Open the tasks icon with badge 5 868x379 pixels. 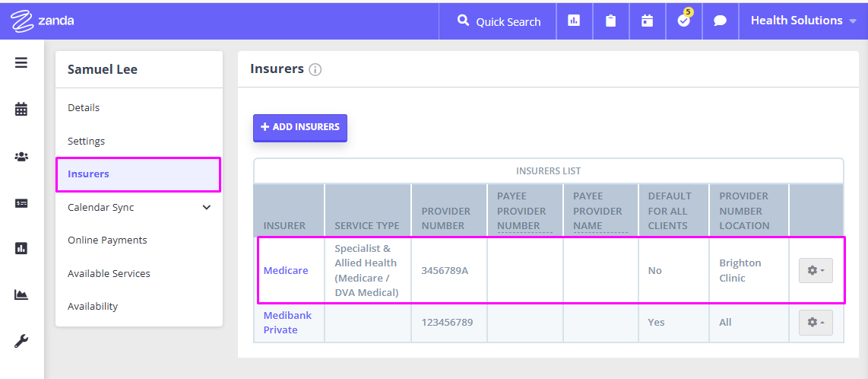684,21
